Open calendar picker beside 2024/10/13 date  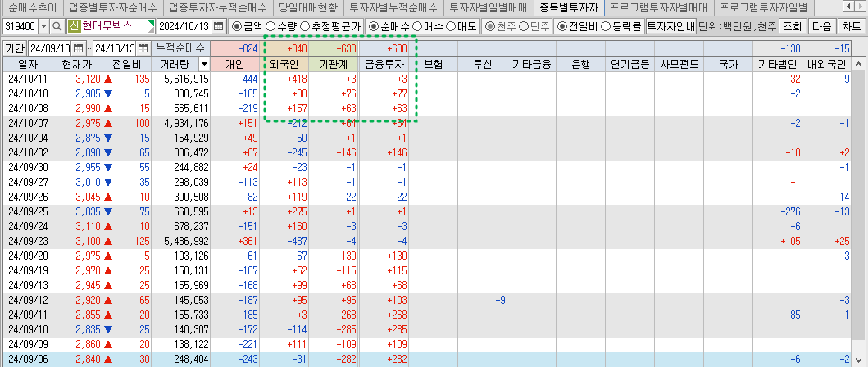coord(219,26)
